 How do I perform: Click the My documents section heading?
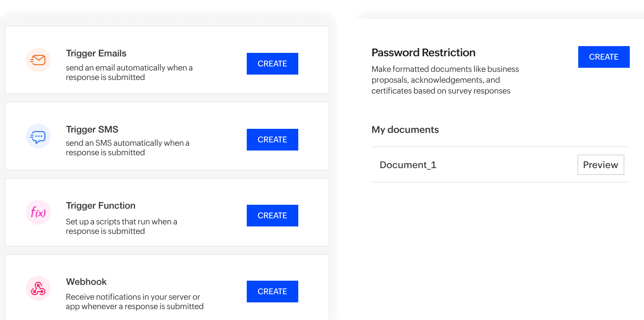405,129
